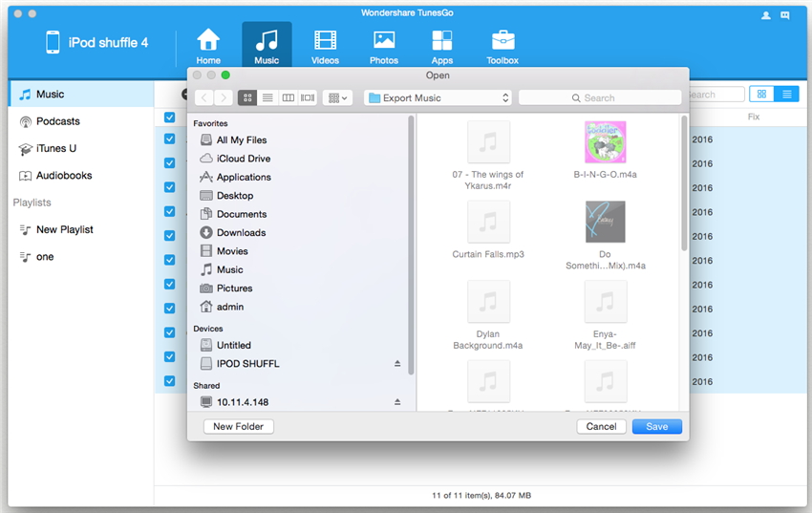Select Podcasts in the left sidebar
The image size is (812, 513).
[57, 121]
